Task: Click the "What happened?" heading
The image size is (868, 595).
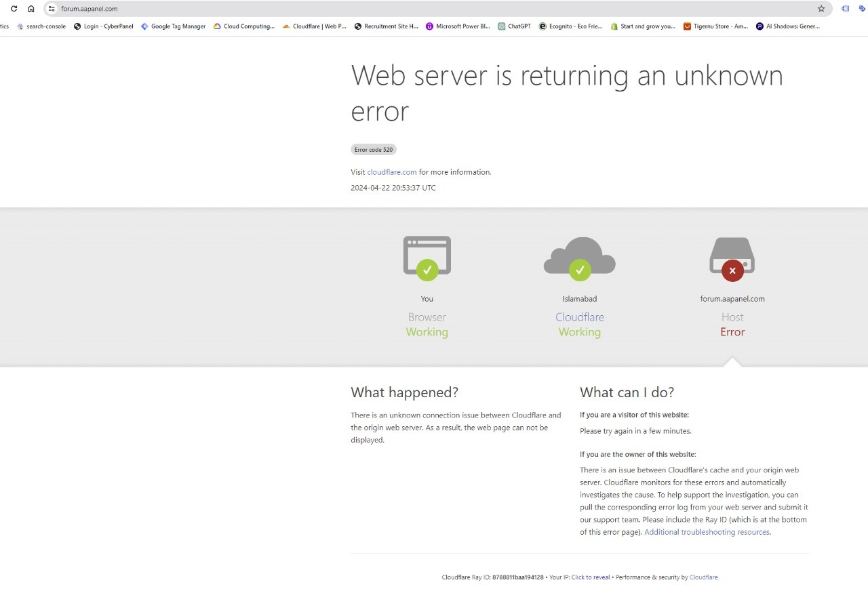Action: (x=405, y=392)
